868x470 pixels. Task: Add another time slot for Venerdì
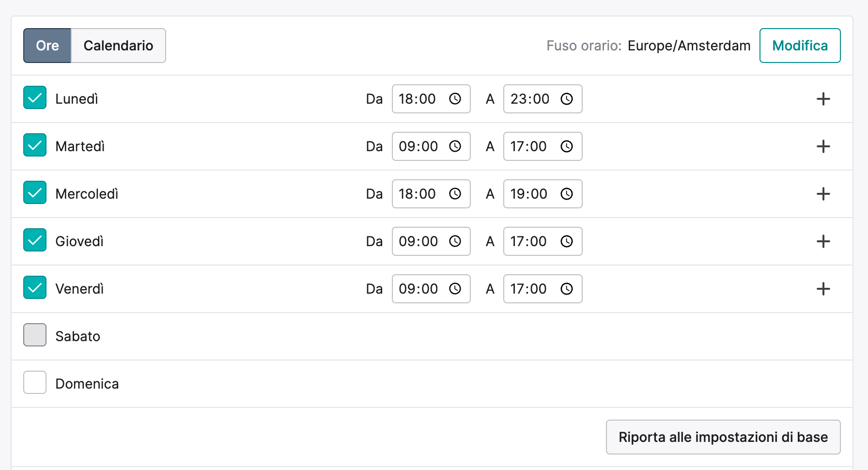click(823, 289)
